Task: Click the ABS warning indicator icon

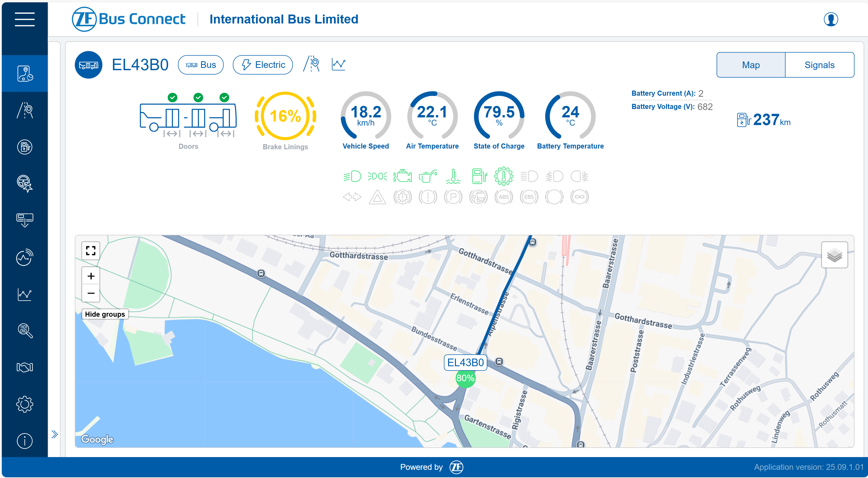Action: tap(503, 197)
